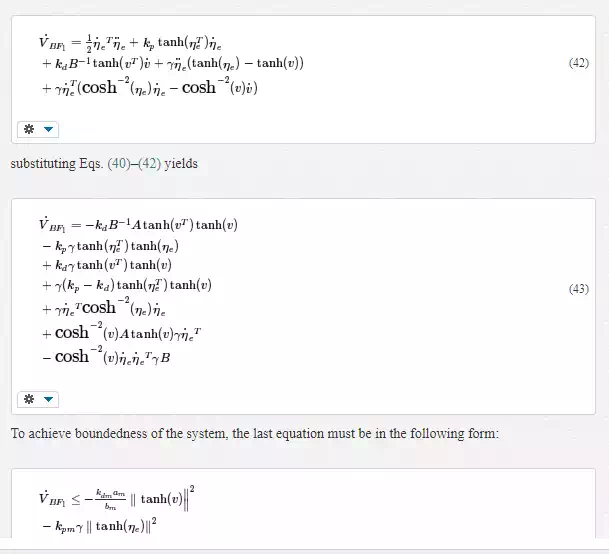
Task: Click the (42) equation number label
Action: pyautogui.click(x=579, y=63)
